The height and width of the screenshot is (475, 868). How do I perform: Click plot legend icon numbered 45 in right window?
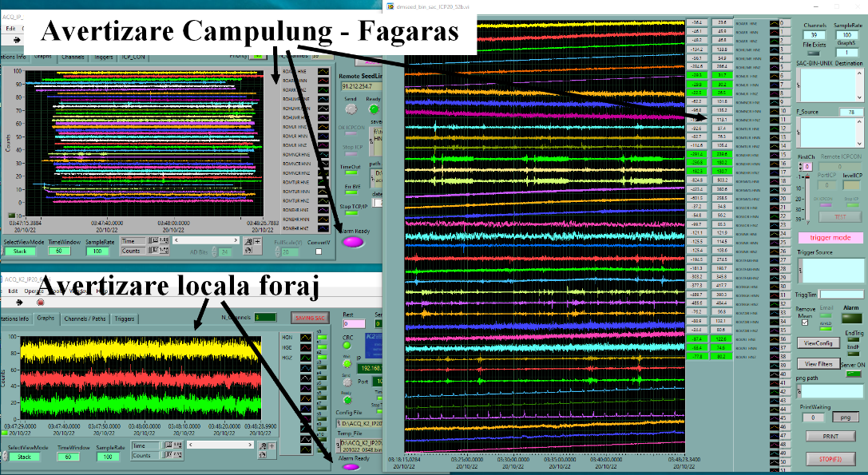pyautogui.click(x=775, y=418)
